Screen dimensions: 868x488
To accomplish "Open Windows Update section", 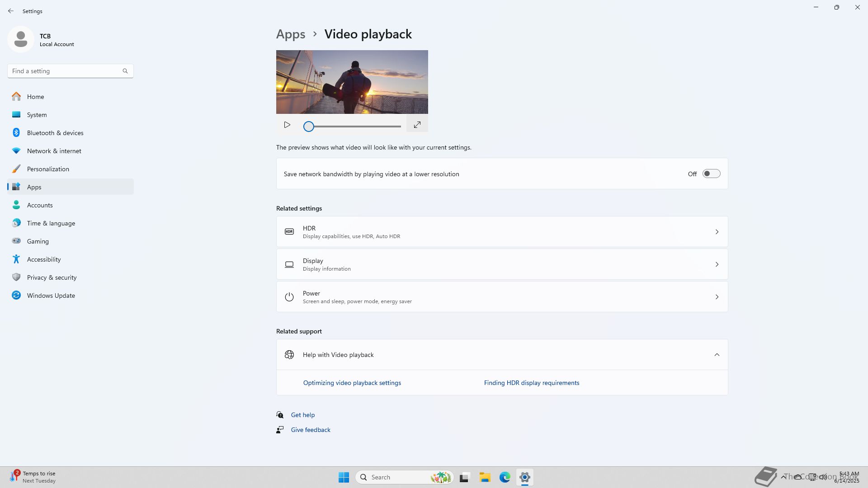I will [x=51, y=296].
